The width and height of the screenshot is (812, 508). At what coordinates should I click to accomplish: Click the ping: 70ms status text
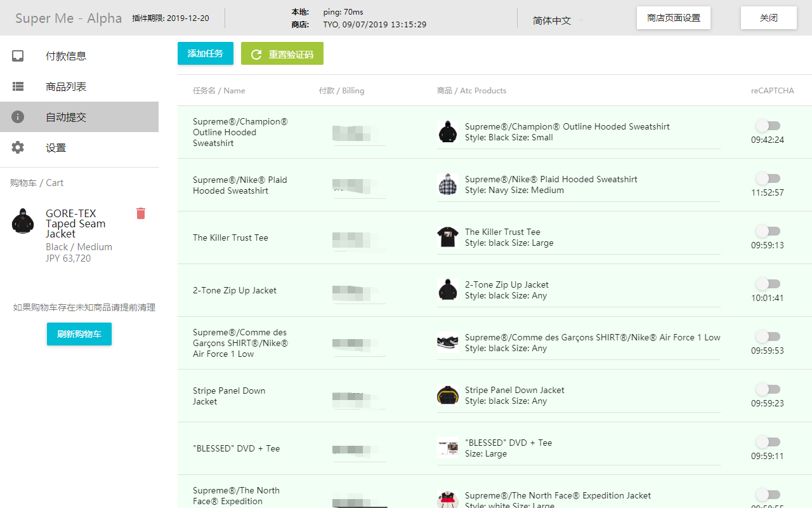(343, 12)
